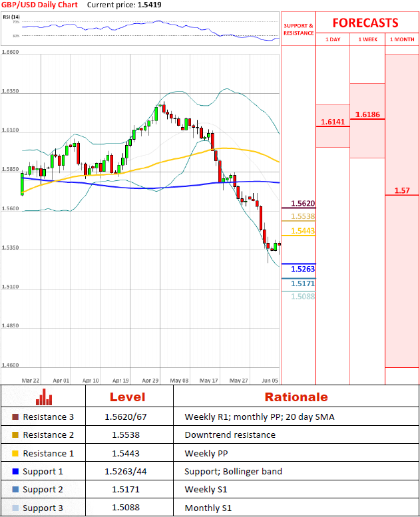Click the level cell '1.5263/44'
Image resolution: width=420 pixels, height=517 pixels.
125,472
